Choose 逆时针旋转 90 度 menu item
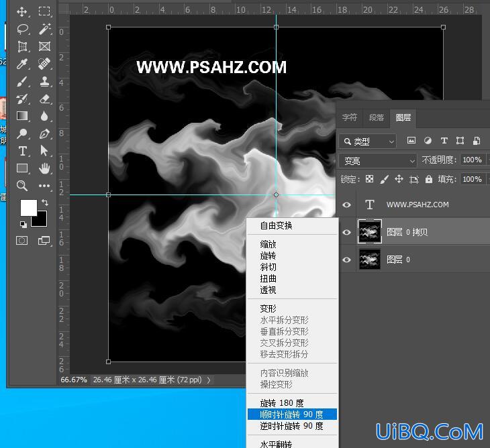 [292, 426]
